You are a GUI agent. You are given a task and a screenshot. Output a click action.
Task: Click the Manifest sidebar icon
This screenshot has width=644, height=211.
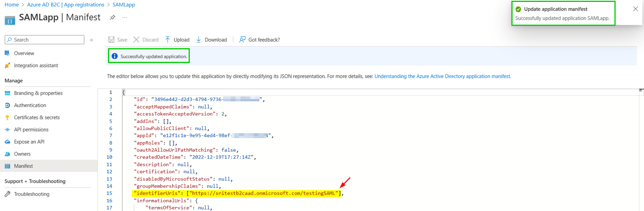click(x=7, y=166)
